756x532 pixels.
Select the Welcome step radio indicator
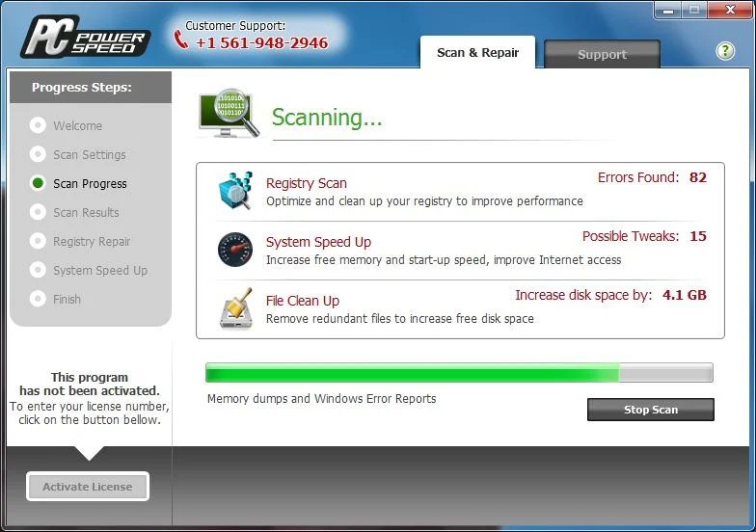click(38, 125)
